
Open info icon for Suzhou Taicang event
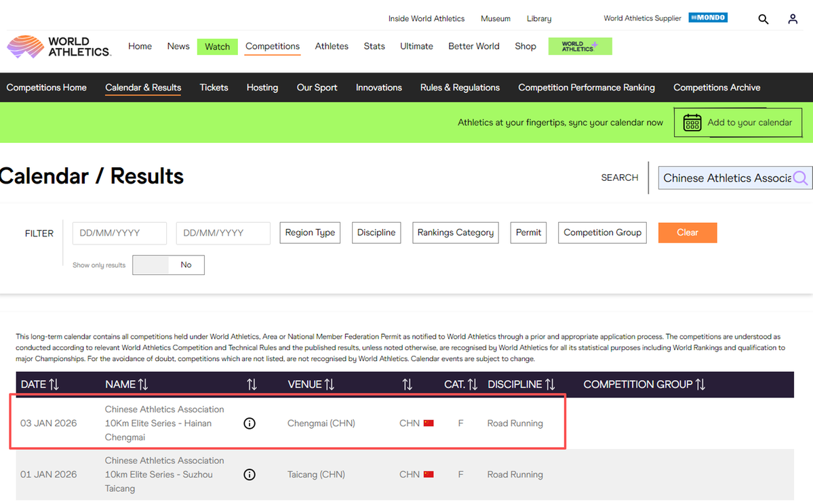250,474
